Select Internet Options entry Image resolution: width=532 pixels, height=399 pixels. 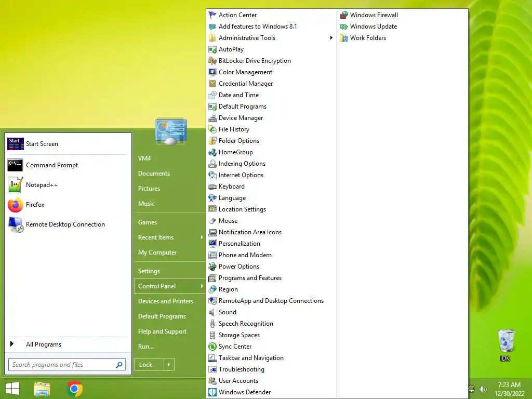(241, 175)
